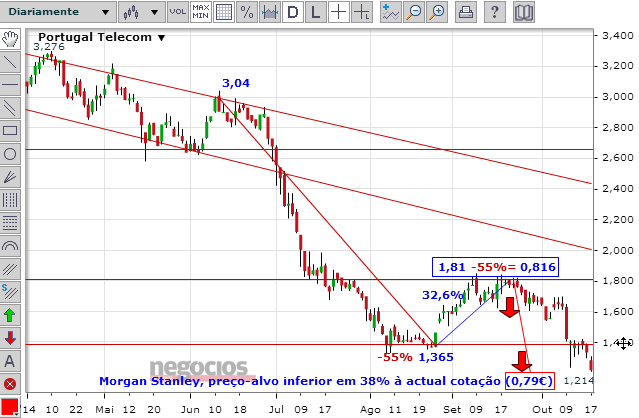Zoom out with the minus magnifier
639x418 pixels.
(x=414, y=12)
